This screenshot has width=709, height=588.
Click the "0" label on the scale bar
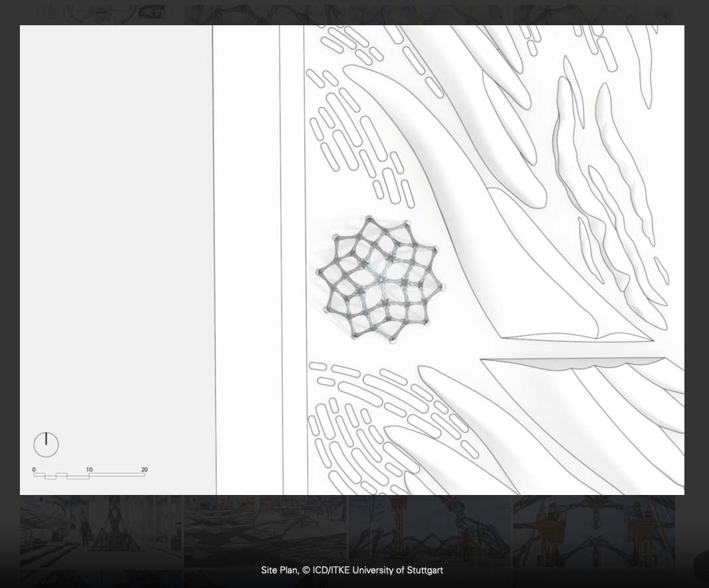[34, 469]
